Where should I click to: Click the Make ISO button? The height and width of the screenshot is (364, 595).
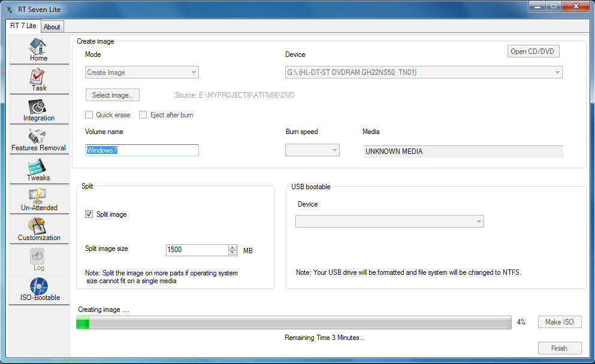point(560,321)
